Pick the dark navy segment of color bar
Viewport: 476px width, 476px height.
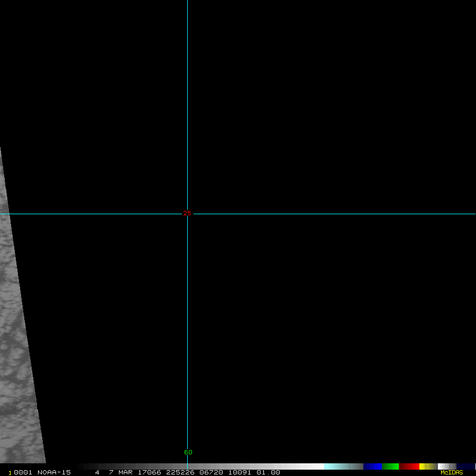[465, 466]
